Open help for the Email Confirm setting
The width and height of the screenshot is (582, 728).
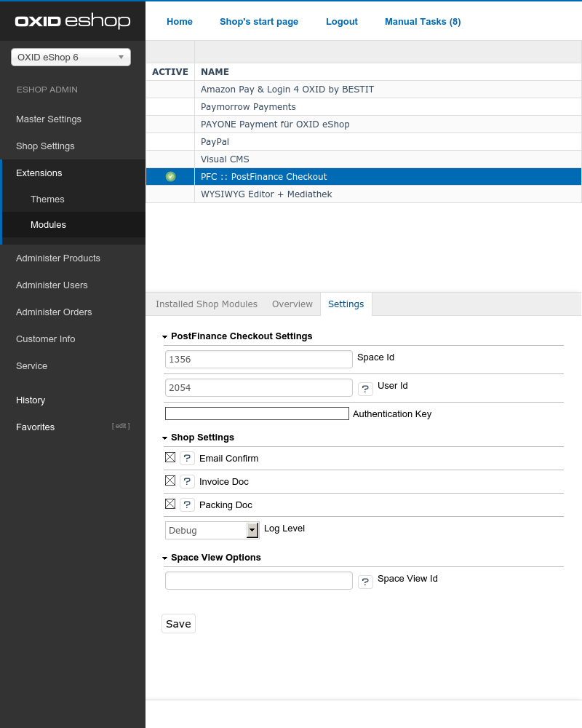point(187,458)
